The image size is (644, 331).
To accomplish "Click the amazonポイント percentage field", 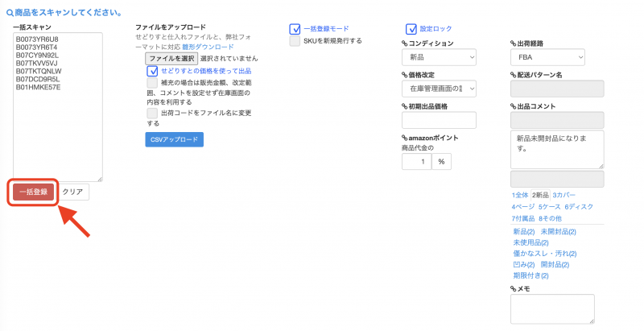I will [x=416, y=162].
